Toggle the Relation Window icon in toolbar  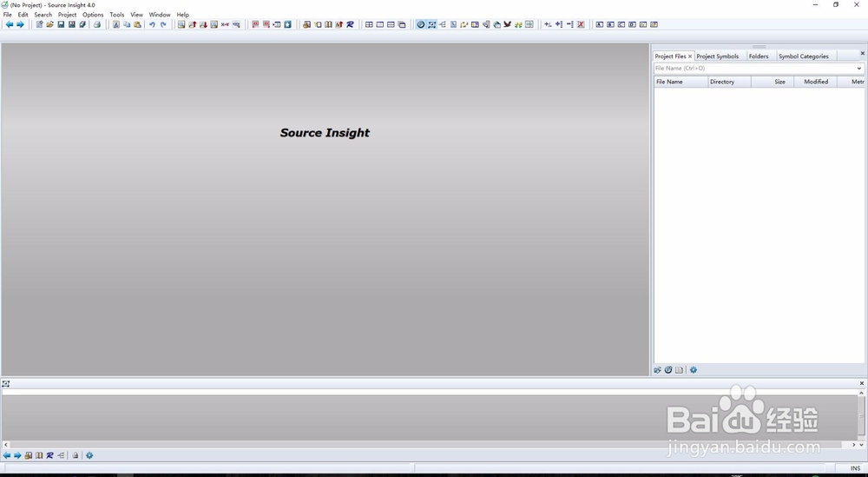(443, 24)
